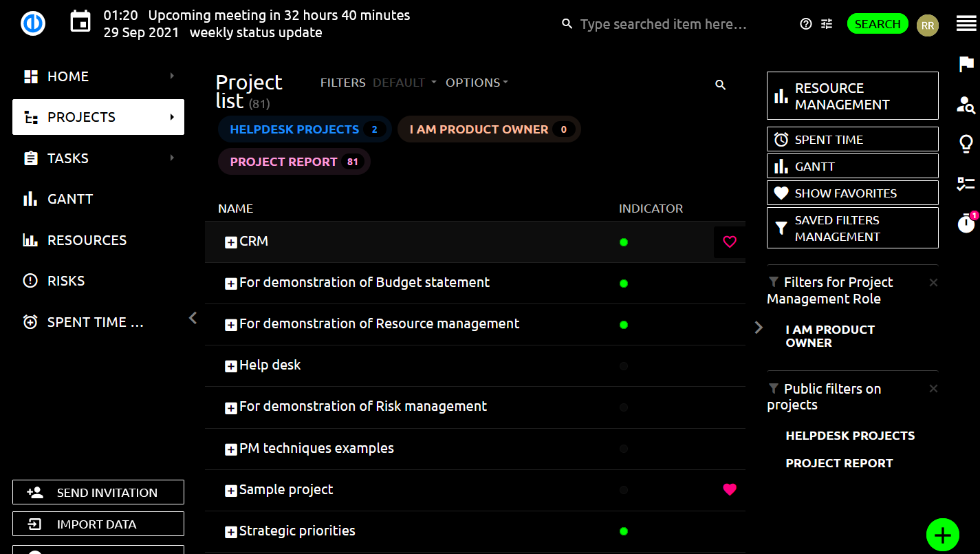This screenshot has height=554, width=980.
Task: Click the flag icon in right sidebar
Action: [x=966, y=64]
